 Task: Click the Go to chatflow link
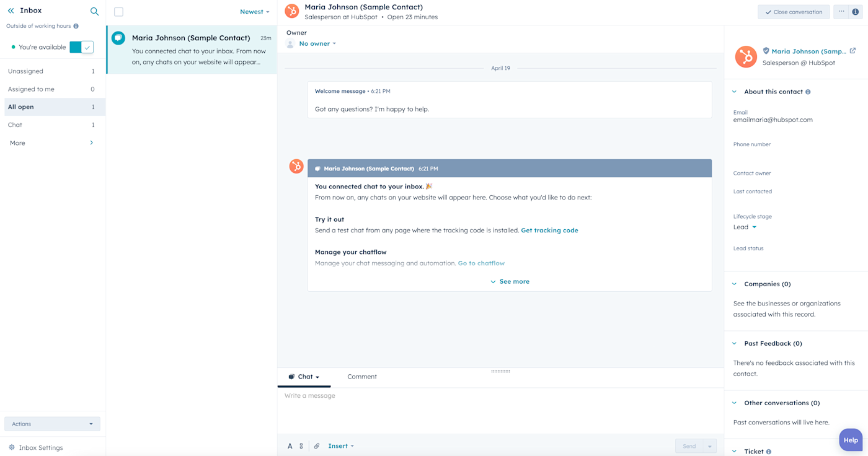[x=481, y=263]
